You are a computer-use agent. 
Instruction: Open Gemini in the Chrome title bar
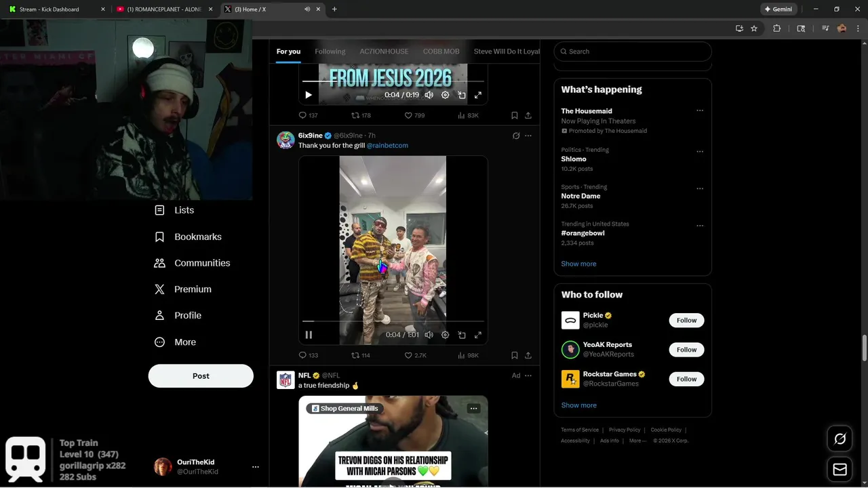(x=778, y=9)
